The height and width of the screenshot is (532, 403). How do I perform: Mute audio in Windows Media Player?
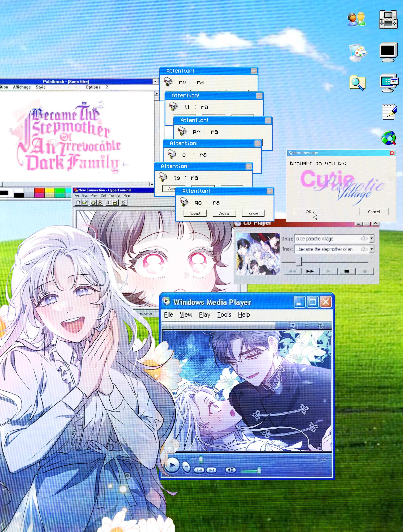tap(230, 470)
